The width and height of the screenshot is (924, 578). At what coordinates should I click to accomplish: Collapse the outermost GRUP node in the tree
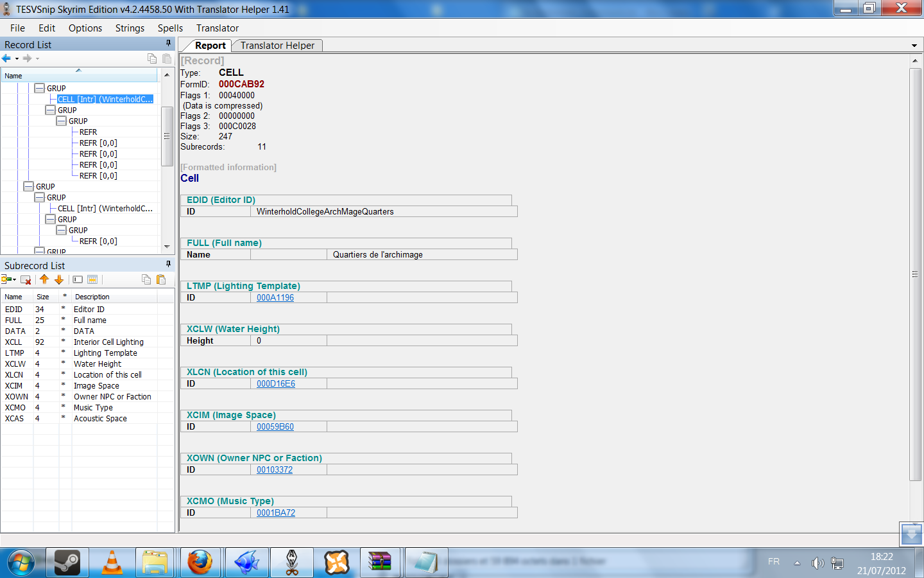pos(29,186)
